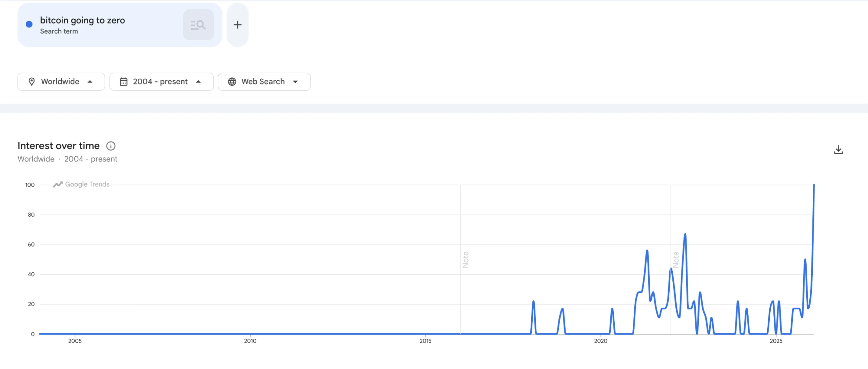Image resolution: width=868 pixels, height=369 pixels.
Task: Click the globe icon in the Web Search filter
Action: [x=232, y=81]
